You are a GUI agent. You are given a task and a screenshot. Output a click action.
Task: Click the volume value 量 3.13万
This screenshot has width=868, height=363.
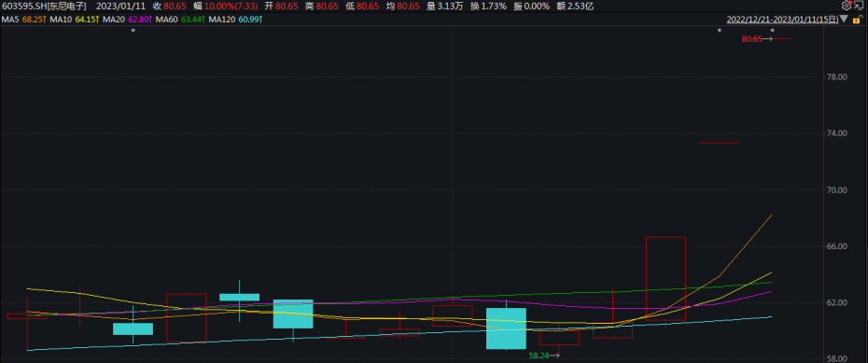click(445, 7)
